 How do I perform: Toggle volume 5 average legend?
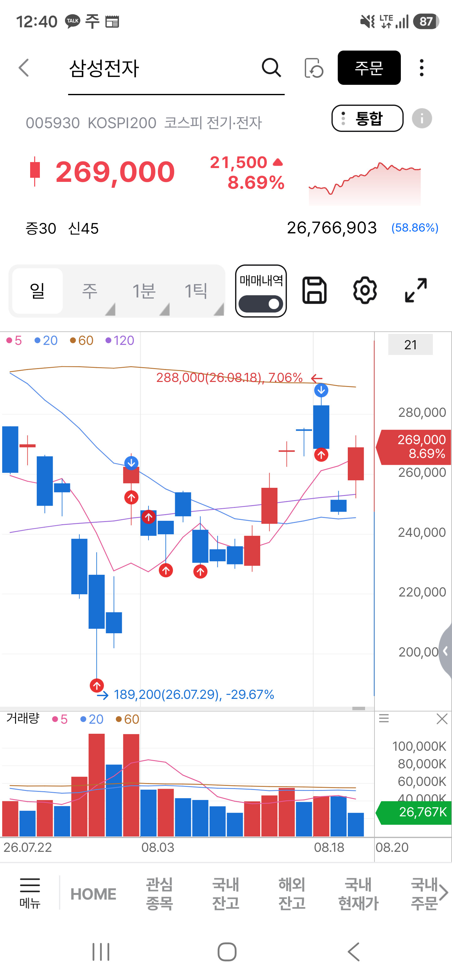60,719
